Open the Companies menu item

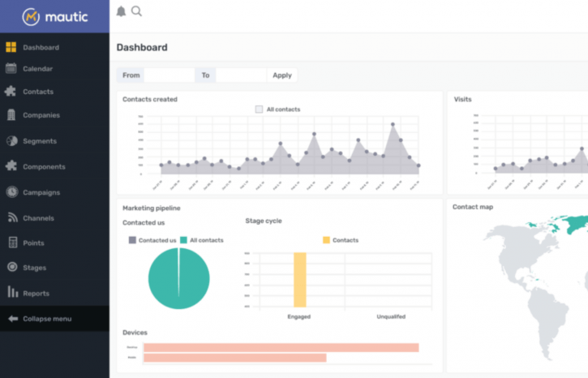tap(41, 115)
